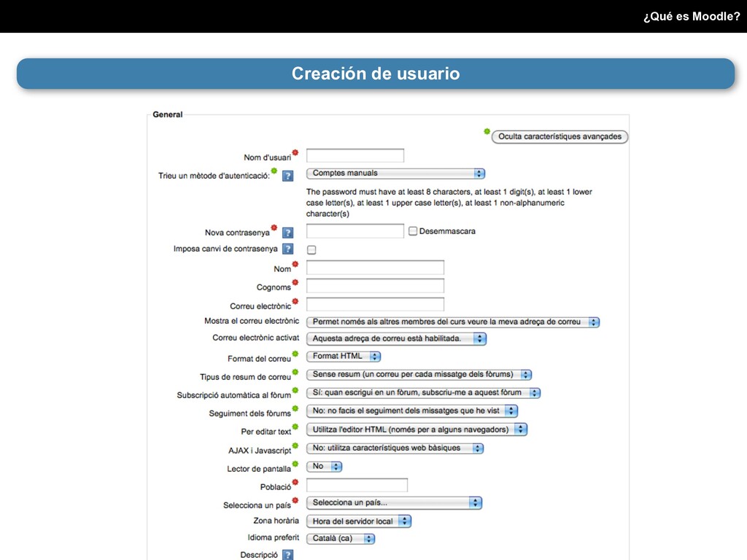Click Oculta característiques avançades button

560,136
